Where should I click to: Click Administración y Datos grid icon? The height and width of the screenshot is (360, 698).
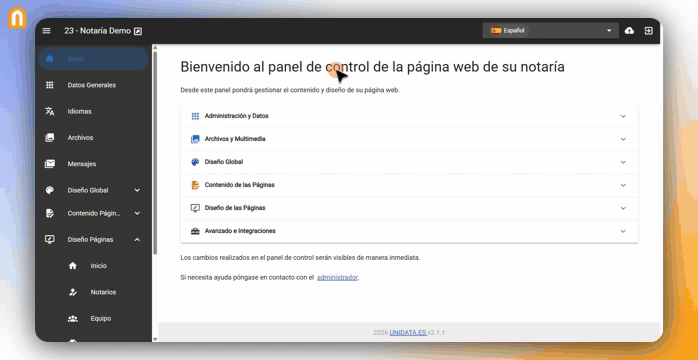[195, 116]
